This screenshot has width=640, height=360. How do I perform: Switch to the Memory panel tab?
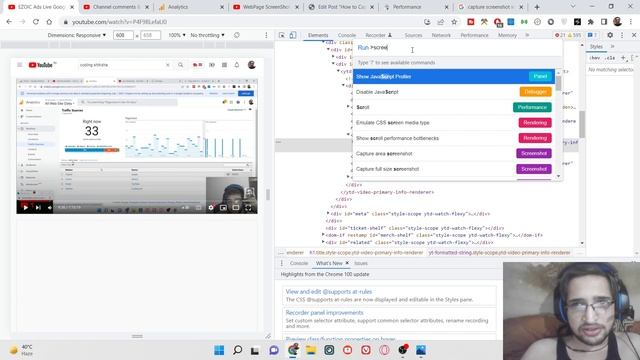point(507,36)
